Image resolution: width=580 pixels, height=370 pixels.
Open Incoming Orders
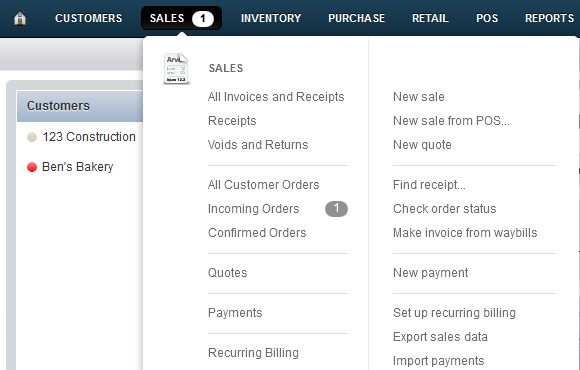(253, 209)
